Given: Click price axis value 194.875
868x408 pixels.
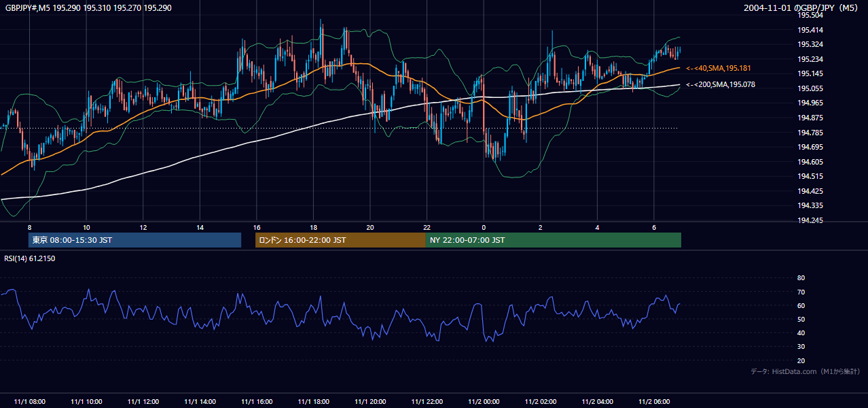Looking at the screenshot, I should click(810, 118).
